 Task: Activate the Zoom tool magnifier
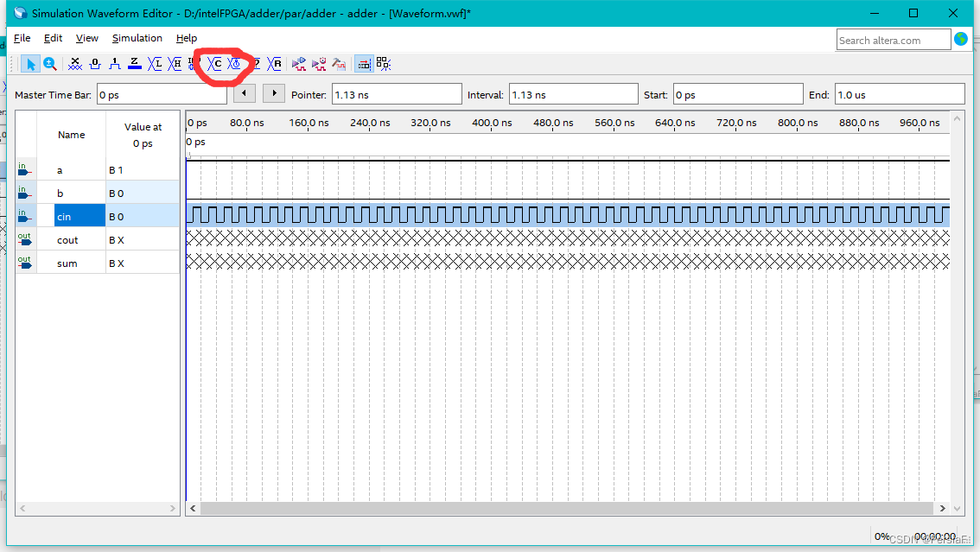[50, 64]
